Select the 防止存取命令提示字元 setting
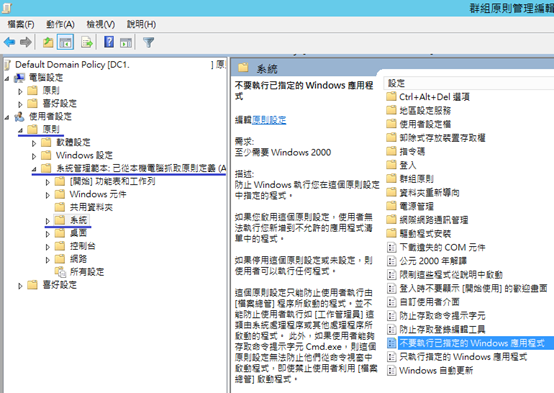 point(442,316)
